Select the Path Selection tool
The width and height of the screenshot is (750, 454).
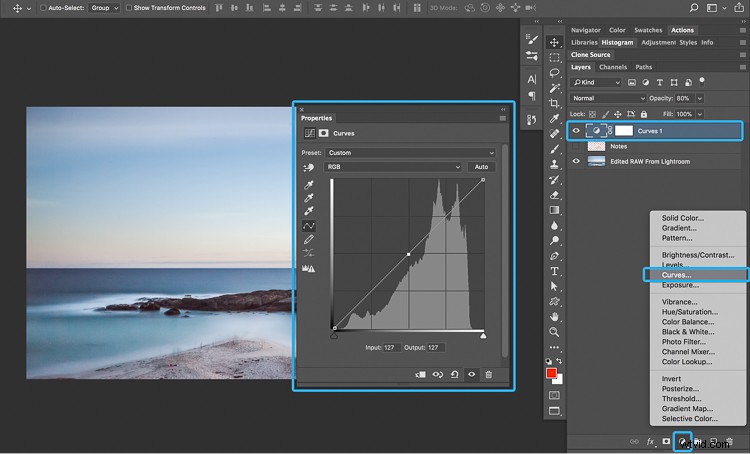coord(554,287)
